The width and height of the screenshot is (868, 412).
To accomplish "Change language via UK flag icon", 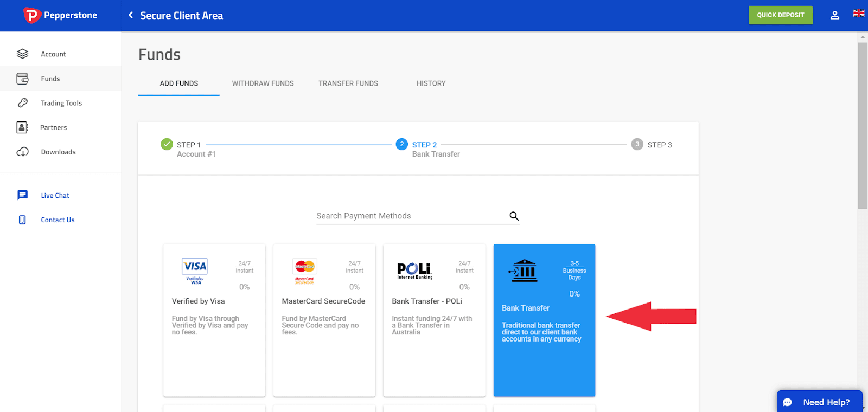I will pyautogui.click(x=859, y=13).
